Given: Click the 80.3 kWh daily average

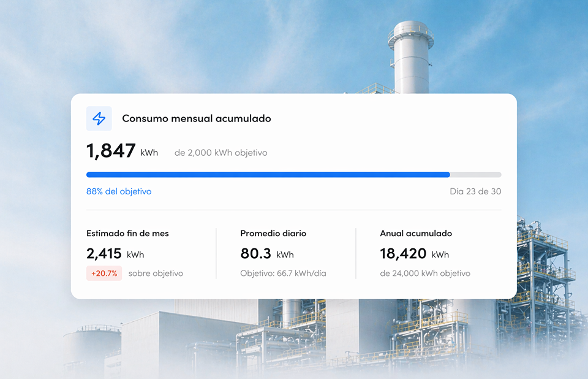Looking at the screenshot, I should pyautogui.click(x=267, y=253).
